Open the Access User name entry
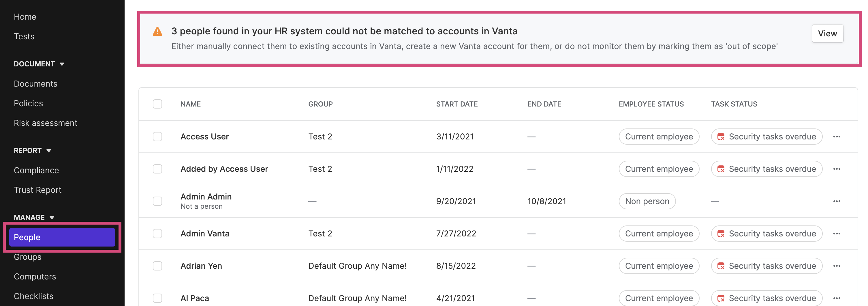 click(x=204, y=137)
